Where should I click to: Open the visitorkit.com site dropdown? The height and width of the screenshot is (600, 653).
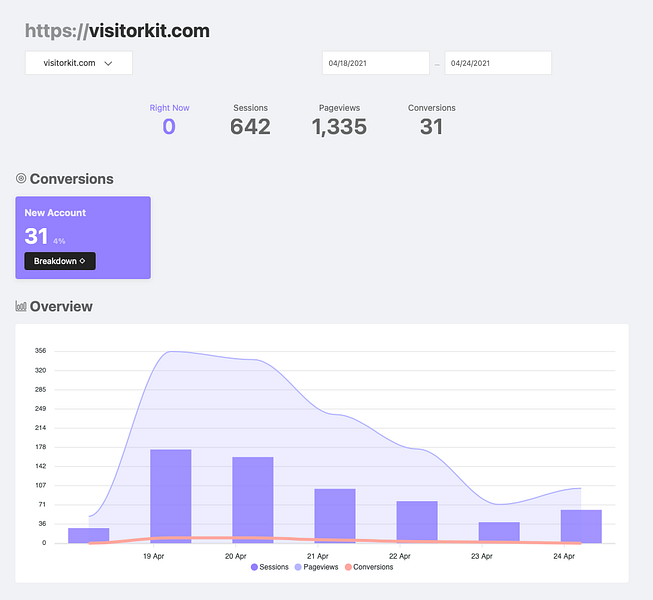(79, 63)
